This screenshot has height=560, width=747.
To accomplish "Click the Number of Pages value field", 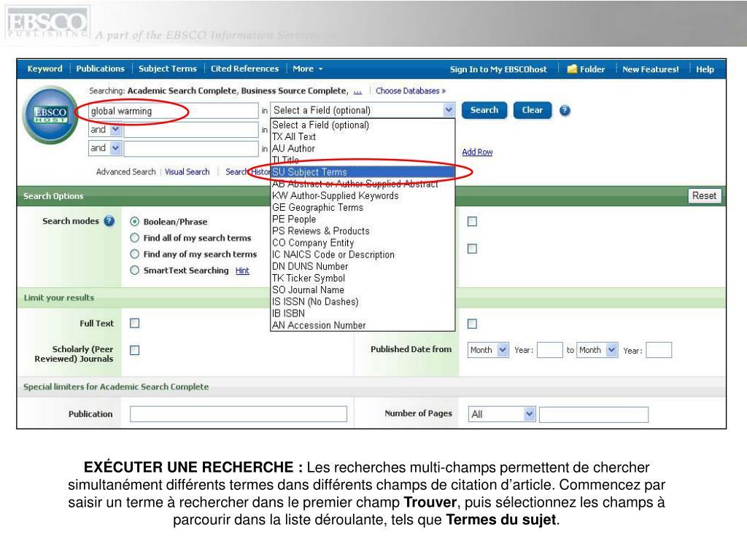I will (x=594, y=414).
